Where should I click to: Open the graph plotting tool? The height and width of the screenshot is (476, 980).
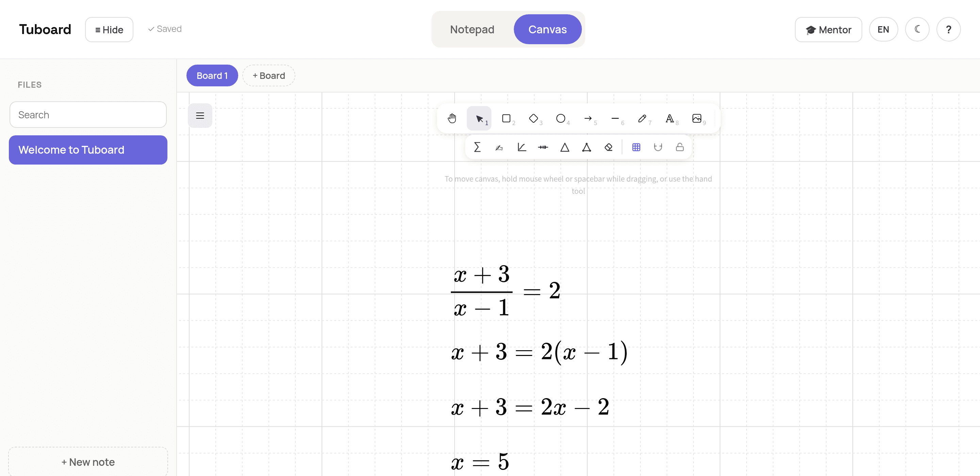coord(521,147)
